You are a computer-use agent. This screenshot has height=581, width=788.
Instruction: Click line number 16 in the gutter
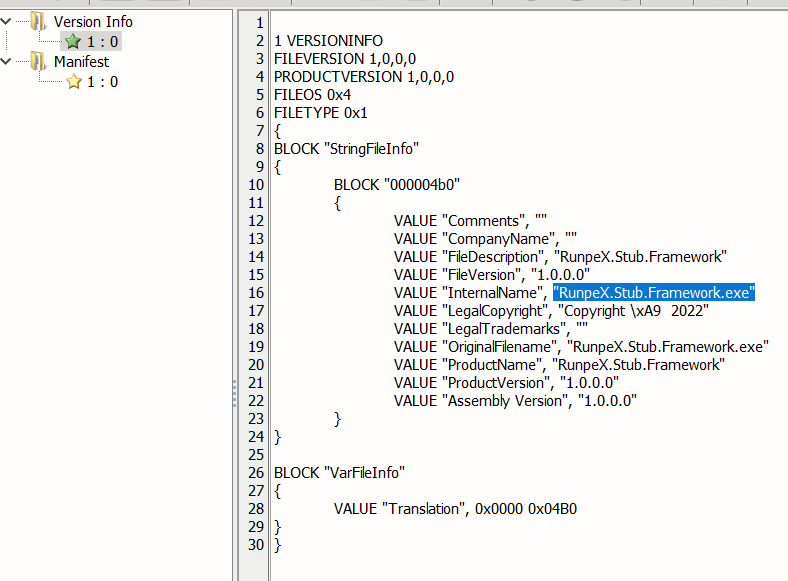[x=256, y=293]
